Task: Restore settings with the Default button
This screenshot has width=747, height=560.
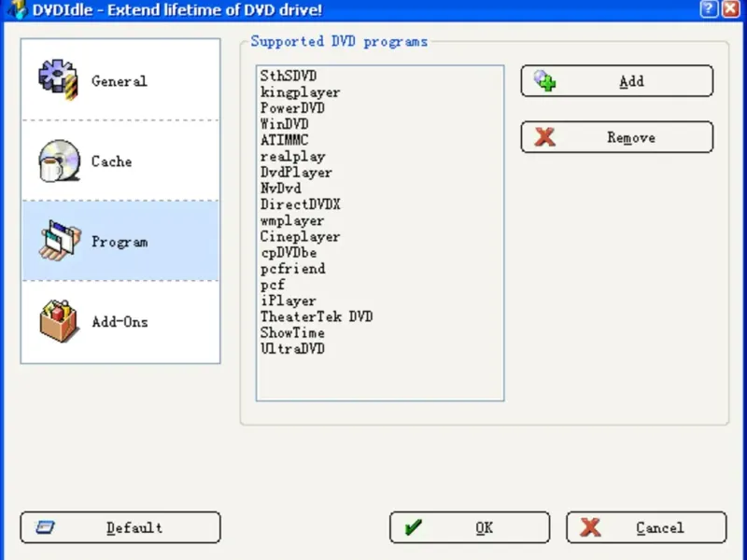Action: pyautogui.click(x=120, y=527)
